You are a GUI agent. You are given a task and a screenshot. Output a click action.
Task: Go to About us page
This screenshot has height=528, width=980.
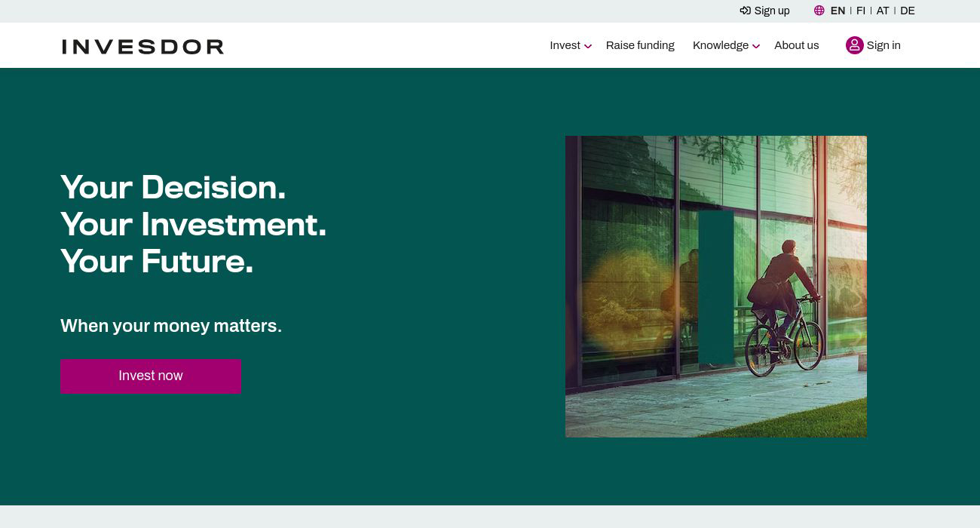(x=796, y=45)
